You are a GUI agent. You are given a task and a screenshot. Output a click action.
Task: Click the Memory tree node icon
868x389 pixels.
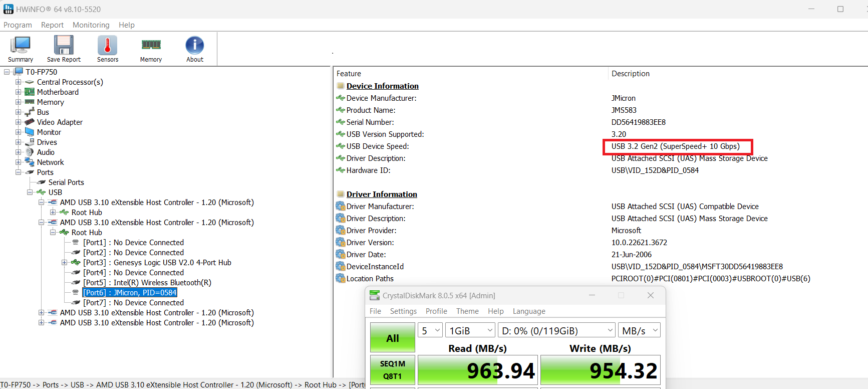point(30,102)
